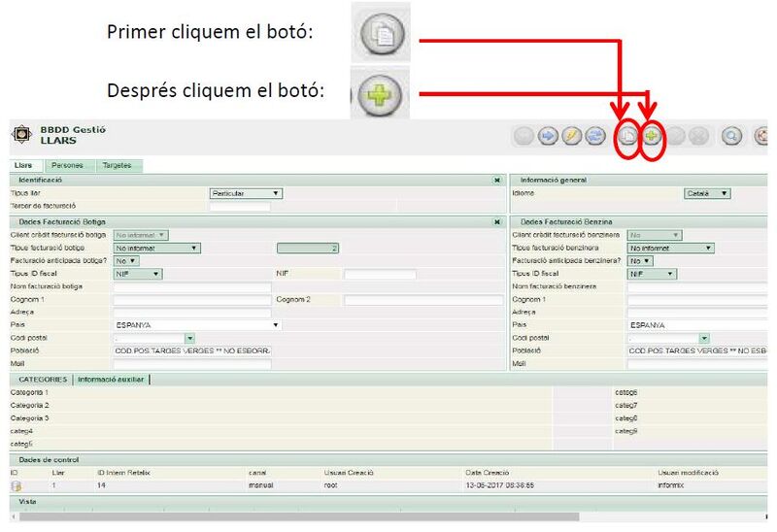
Task: Open the Targetes tab
Action: tap(117, 166)
